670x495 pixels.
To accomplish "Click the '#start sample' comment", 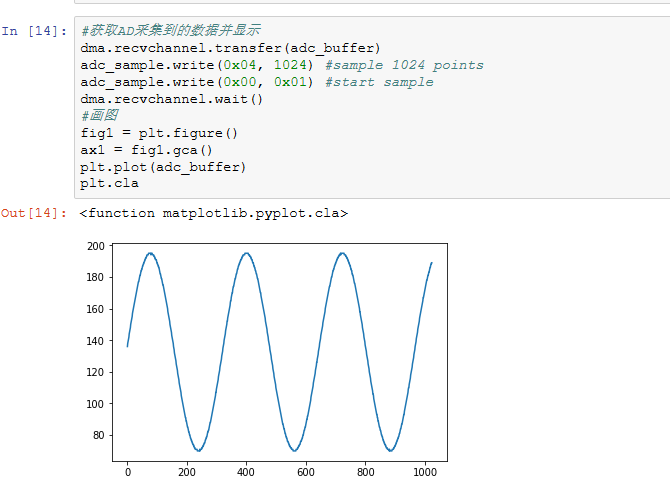I will 379,82.
